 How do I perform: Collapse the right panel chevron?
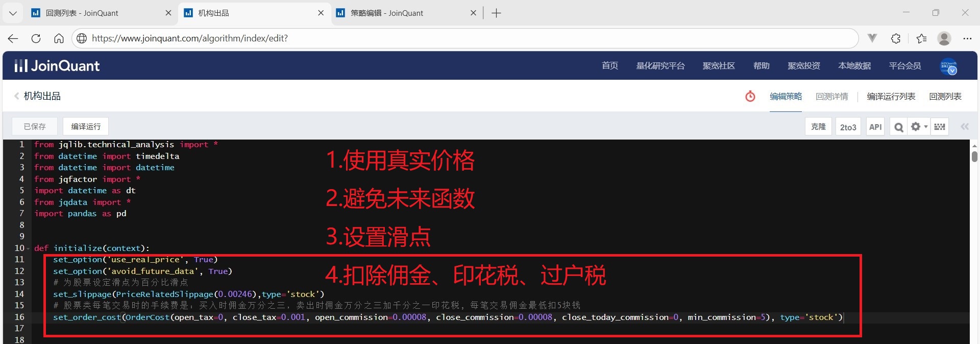point(965,127)
